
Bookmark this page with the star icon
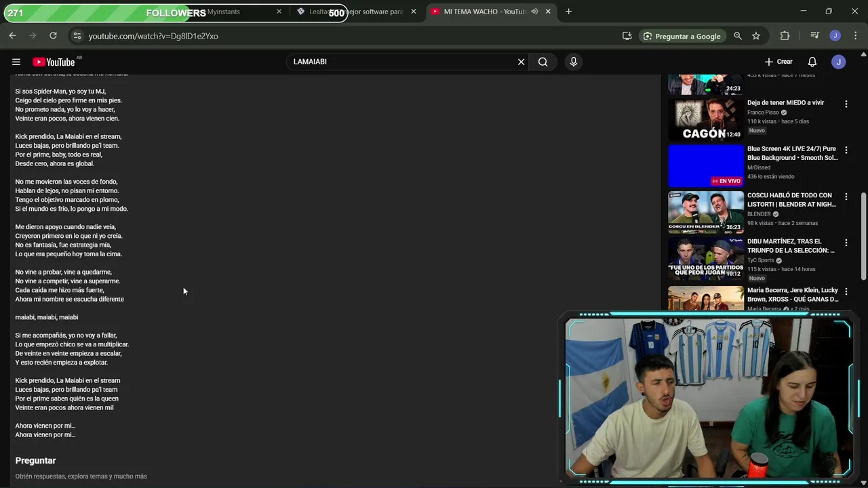(756, 36)
